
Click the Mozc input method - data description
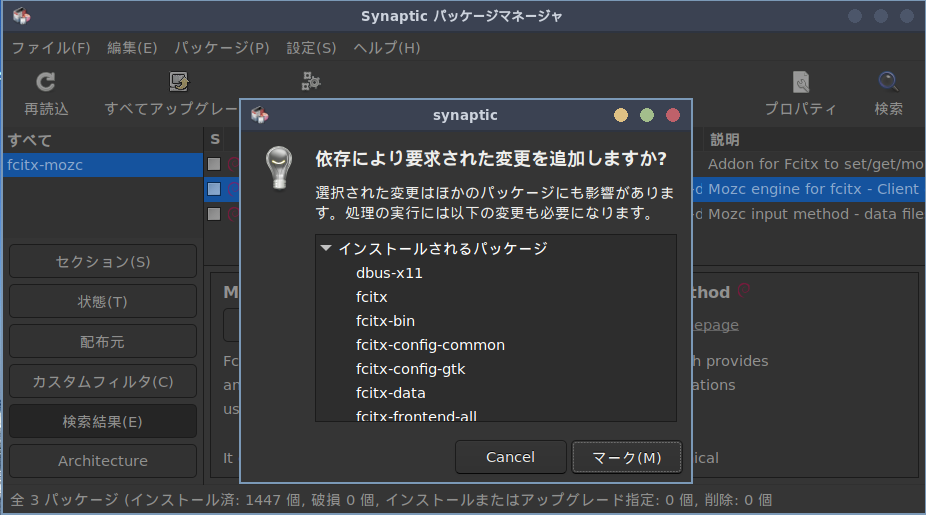pyautogui.click(x=816, y=214)
